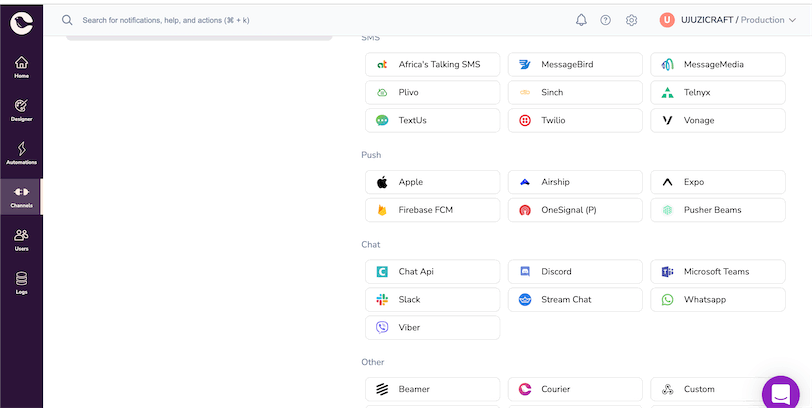Viewport: 812px width, 408px height.
Task: Open notifications bell icon
Action: click(581, 20)
